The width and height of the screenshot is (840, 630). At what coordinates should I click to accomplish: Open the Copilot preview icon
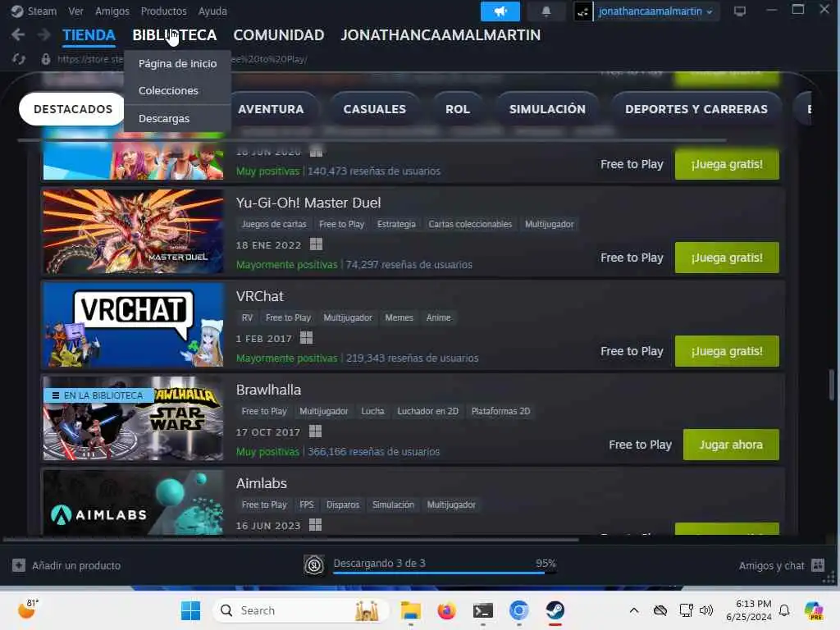coord(814,610)
